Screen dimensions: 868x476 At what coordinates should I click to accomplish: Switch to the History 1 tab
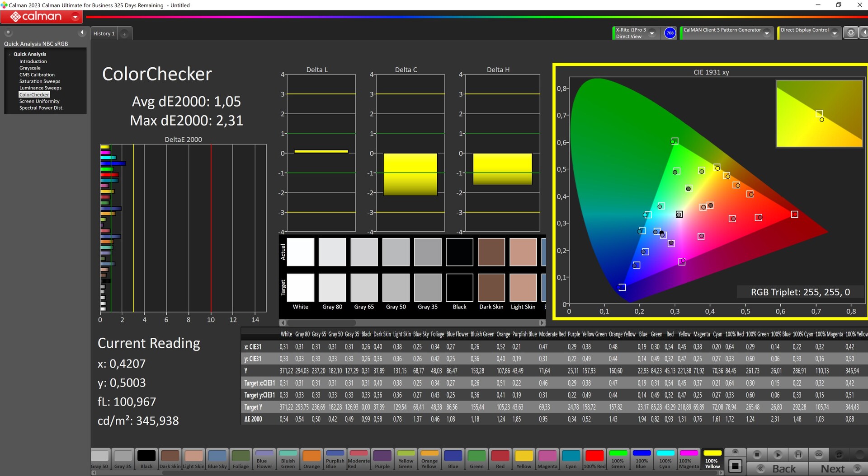(x=104, y=33)
